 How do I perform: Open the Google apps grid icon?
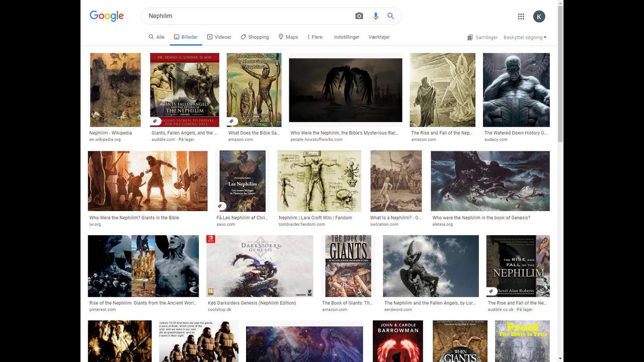point(521,17)
